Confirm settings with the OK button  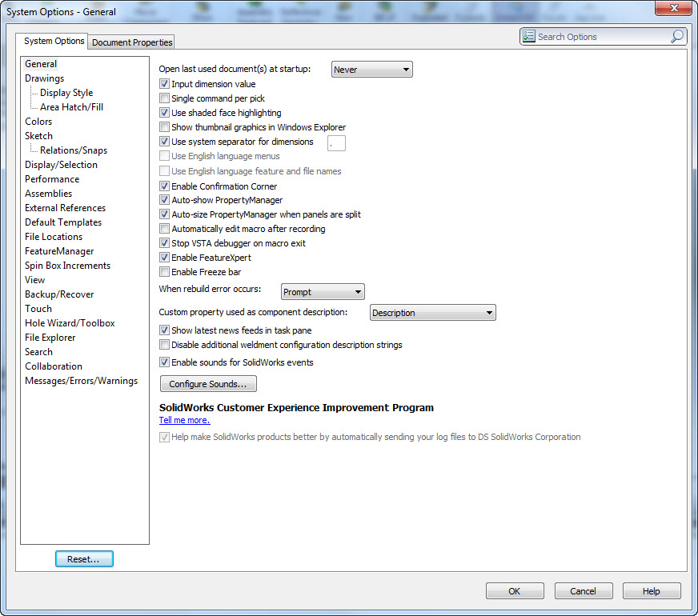point(515,591)
